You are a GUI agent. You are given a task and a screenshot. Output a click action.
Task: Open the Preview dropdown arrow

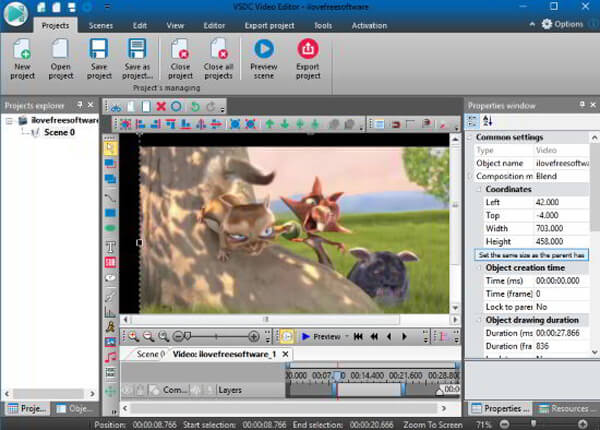tap(347, 337)
